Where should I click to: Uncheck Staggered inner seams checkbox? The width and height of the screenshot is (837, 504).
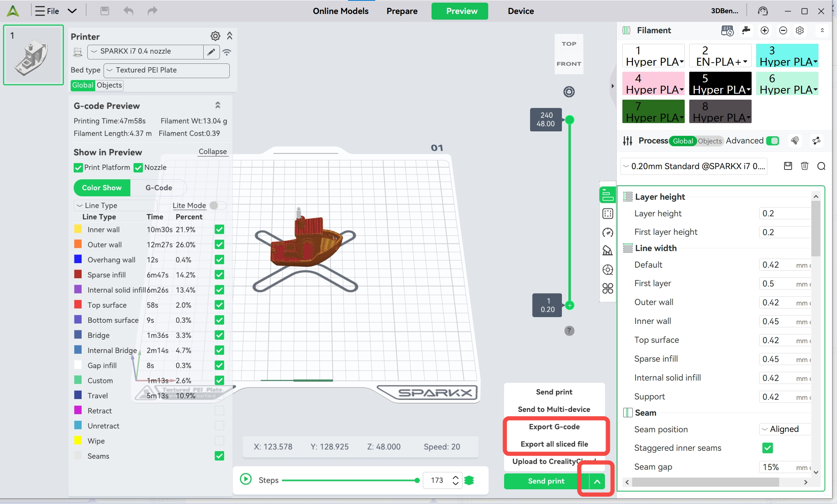point(767,448)
